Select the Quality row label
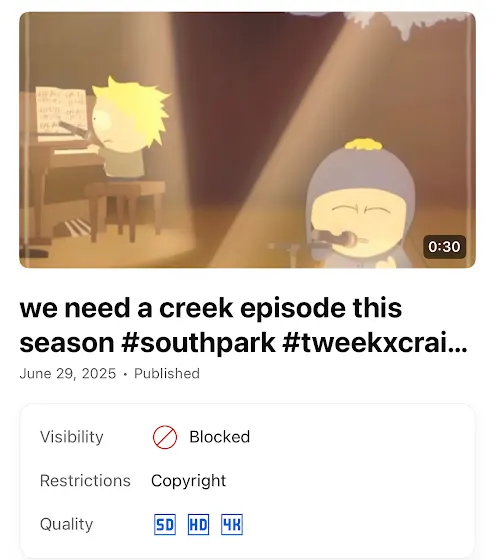This screenshot has width=495, height=560. pos(66,525)
